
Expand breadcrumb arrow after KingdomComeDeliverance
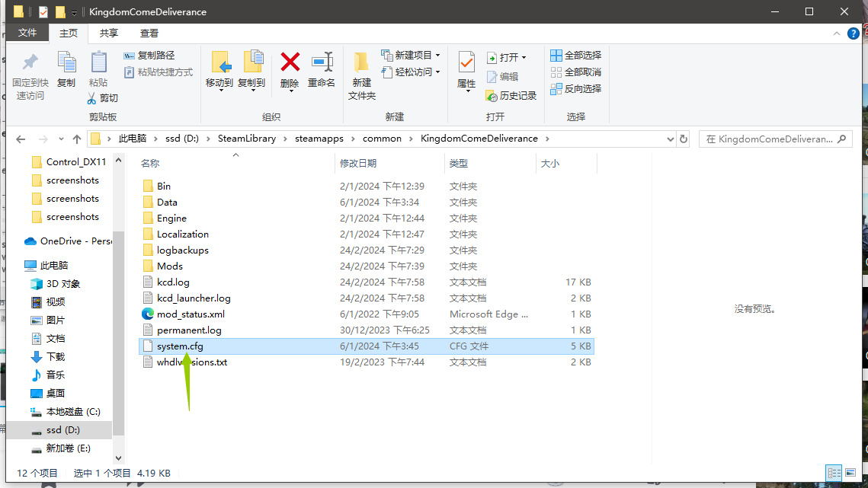tap(547, 139)
